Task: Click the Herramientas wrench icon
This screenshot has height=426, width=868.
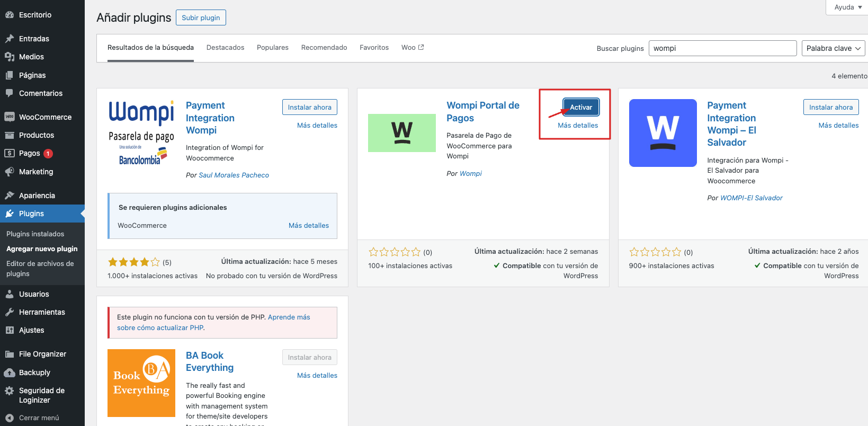Action: [9, 312]
